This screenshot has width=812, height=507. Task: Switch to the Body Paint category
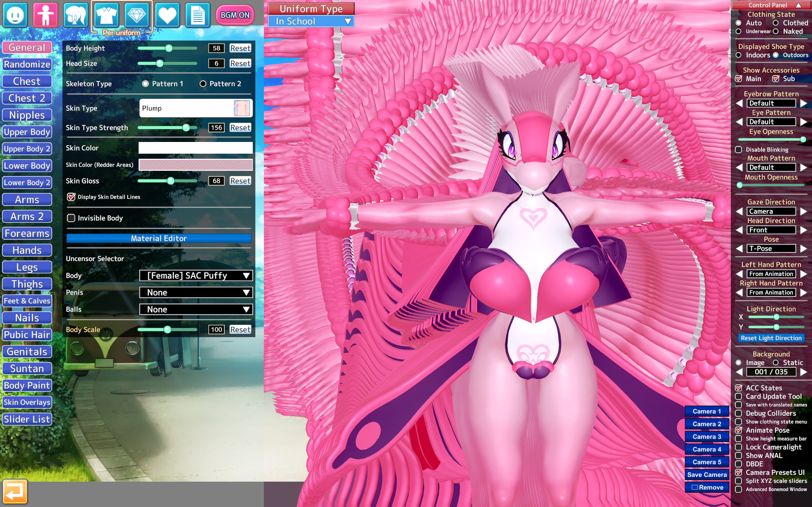pyautogui.click(x=27, y=385)
